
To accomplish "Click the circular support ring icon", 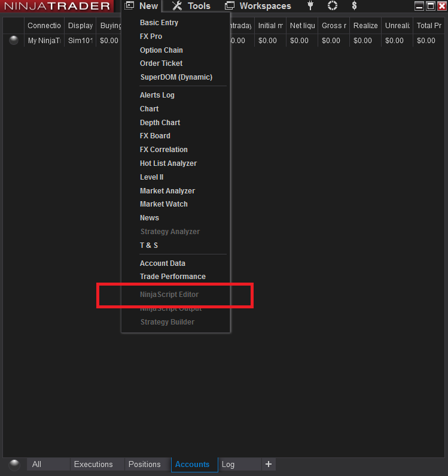I will (333, 6).
